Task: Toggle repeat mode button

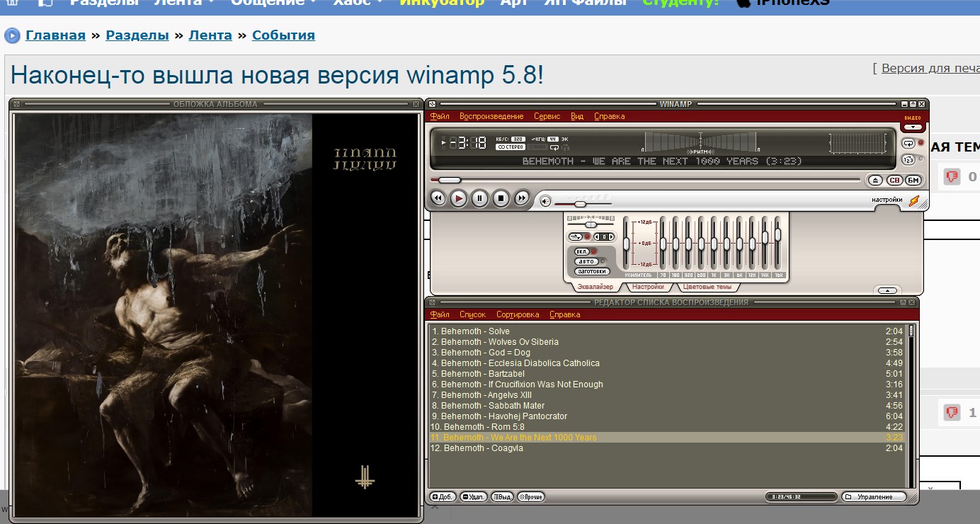Action: click(x=908, y=143)
